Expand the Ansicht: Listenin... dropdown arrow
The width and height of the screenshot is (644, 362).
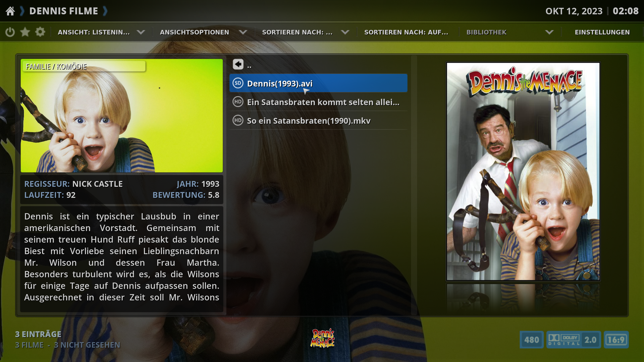coord(141,32)
